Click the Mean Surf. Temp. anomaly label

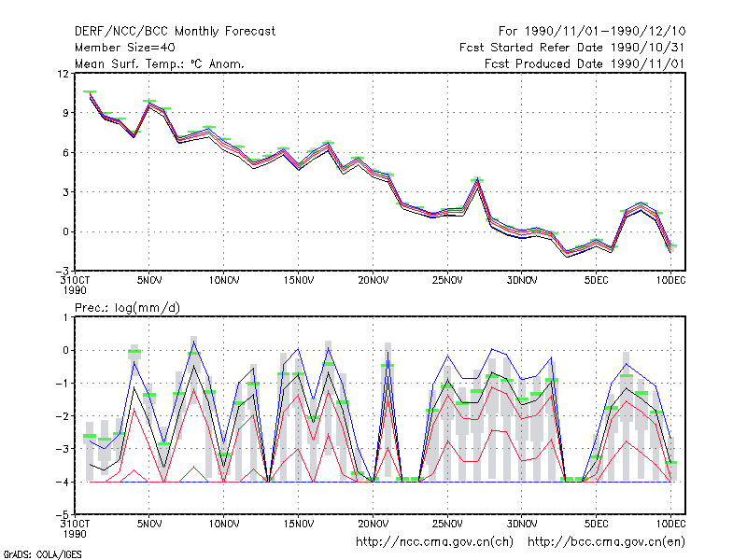(x=159, y=63)
